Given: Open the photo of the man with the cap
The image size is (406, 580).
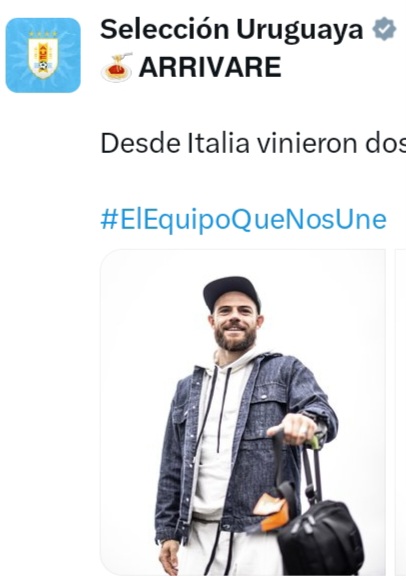Looking at the screenshot, I should 243,412.
